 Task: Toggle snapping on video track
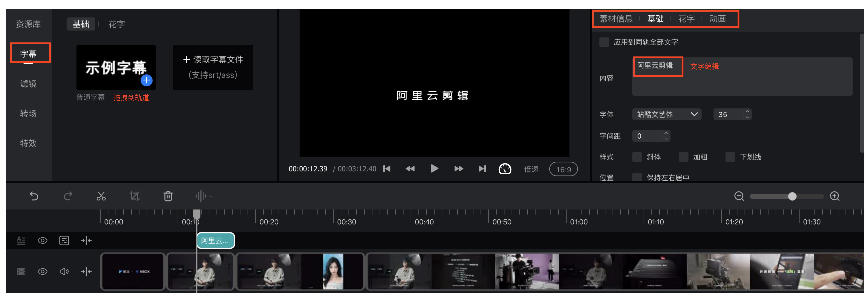click(x=86, y=271)
